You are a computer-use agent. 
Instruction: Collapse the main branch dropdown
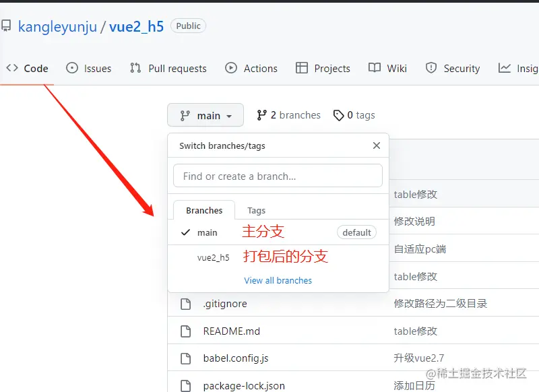tap(205, 115)
